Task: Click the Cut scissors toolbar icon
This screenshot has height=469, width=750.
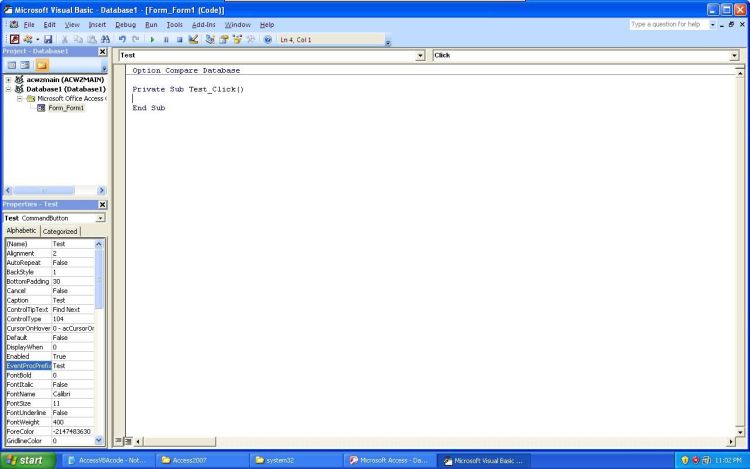Action: 65,39
